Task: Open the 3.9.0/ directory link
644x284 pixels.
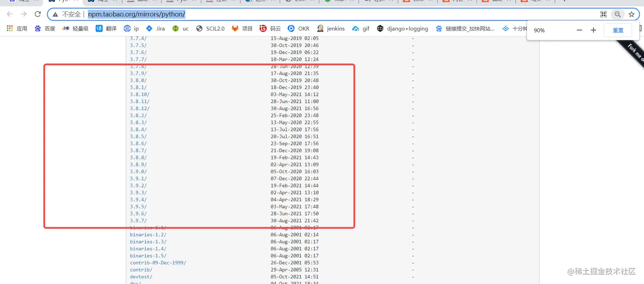Action: click(x=138, y=171)
